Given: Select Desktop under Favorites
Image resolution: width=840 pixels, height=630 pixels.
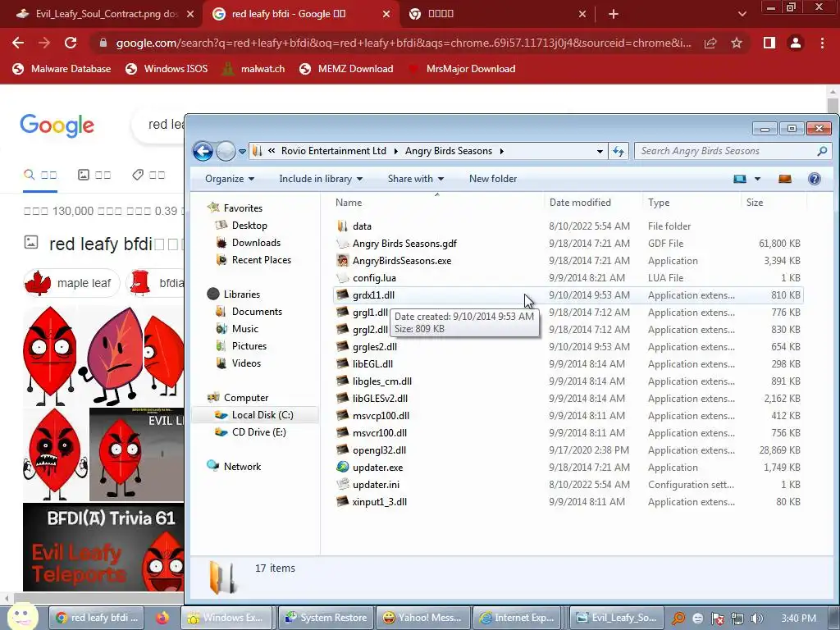Looking at the screenshot, I should (x=249, y=226).
